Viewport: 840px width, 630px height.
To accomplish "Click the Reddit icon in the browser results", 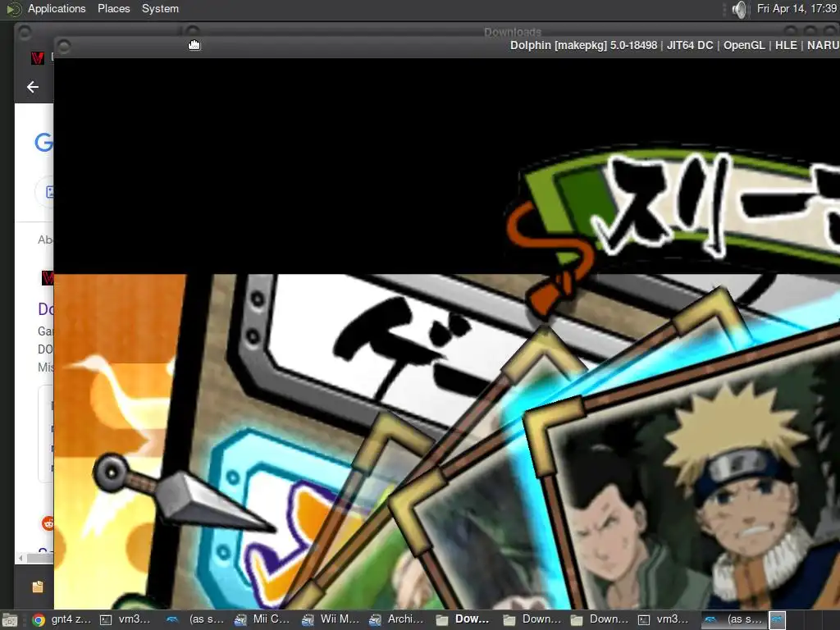I will 48,523.
